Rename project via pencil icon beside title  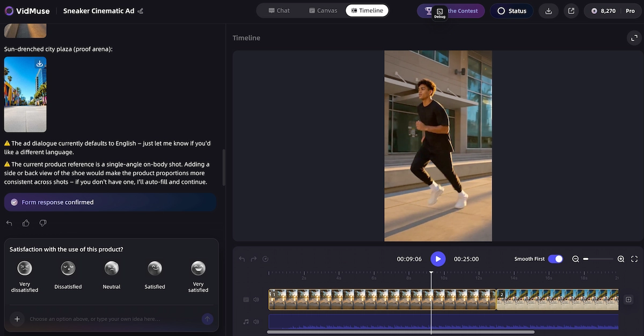(141, 11)
